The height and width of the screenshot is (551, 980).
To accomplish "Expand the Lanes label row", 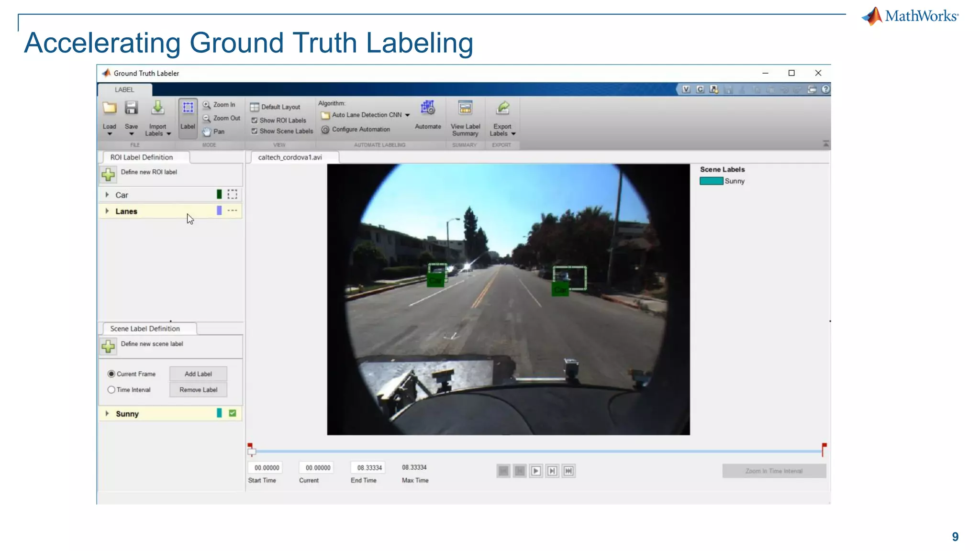I will coord(107,211).
